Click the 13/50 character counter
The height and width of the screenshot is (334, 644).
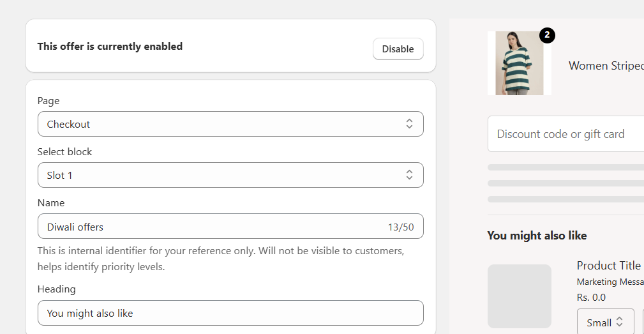pyautogui.click(x=400, y=227)
